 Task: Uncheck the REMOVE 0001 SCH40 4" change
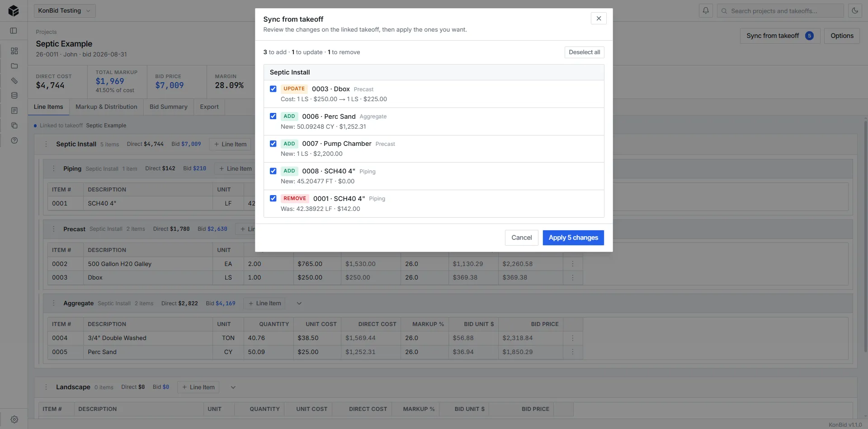273,198
